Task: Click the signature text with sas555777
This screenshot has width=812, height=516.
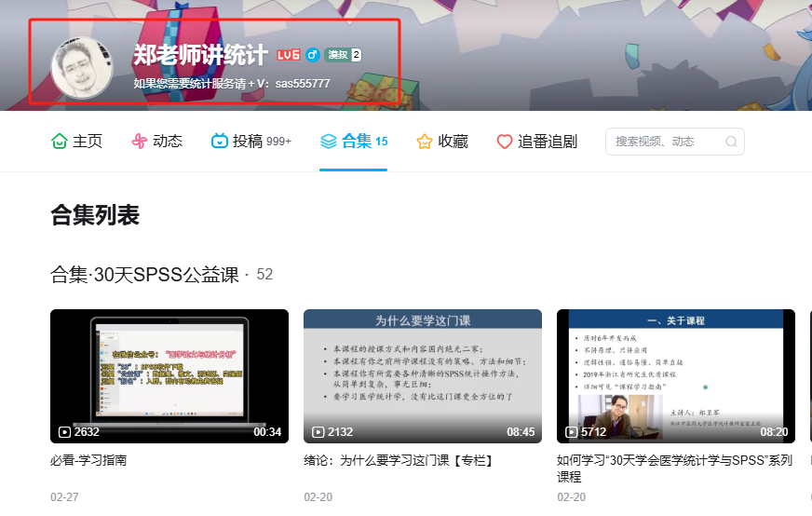Action: (x=232, y=84)
